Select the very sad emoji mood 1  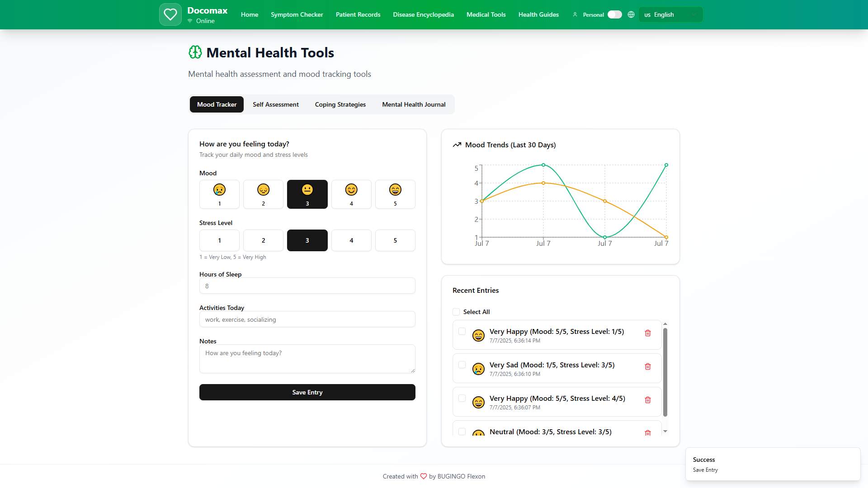pyautogui.click(x=219, y=194)
